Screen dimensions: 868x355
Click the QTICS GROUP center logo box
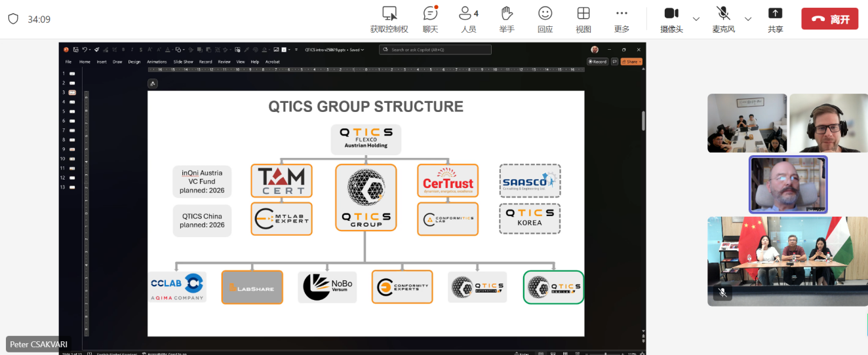pos(366,197)
